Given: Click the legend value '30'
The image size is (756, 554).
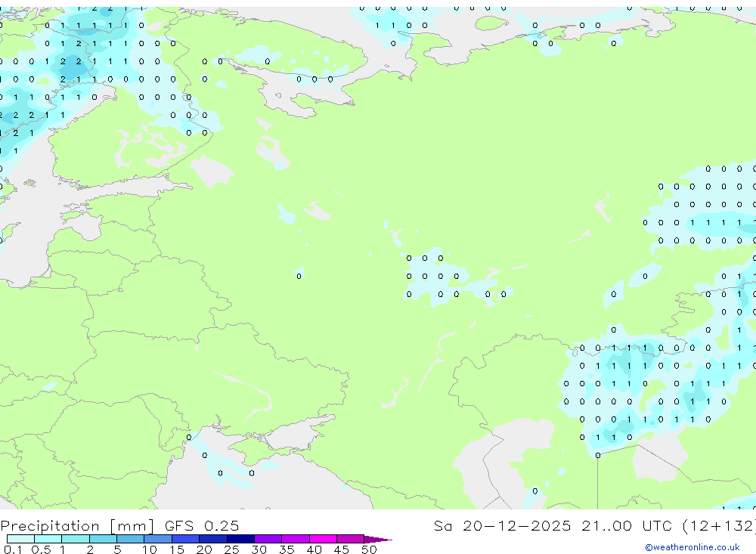Looking at the screenshot, I should [x=259, y=549].
